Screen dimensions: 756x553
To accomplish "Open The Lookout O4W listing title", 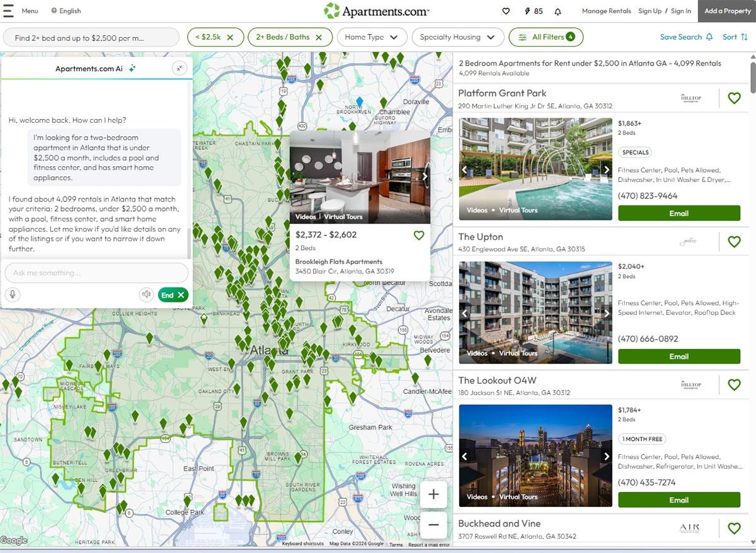I will coord(497,380).
